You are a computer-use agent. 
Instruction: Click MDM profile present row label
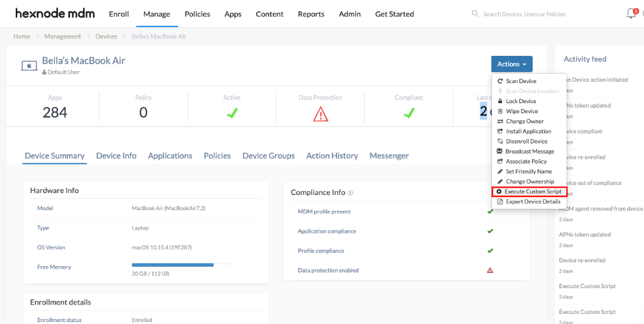click(324, 211)
